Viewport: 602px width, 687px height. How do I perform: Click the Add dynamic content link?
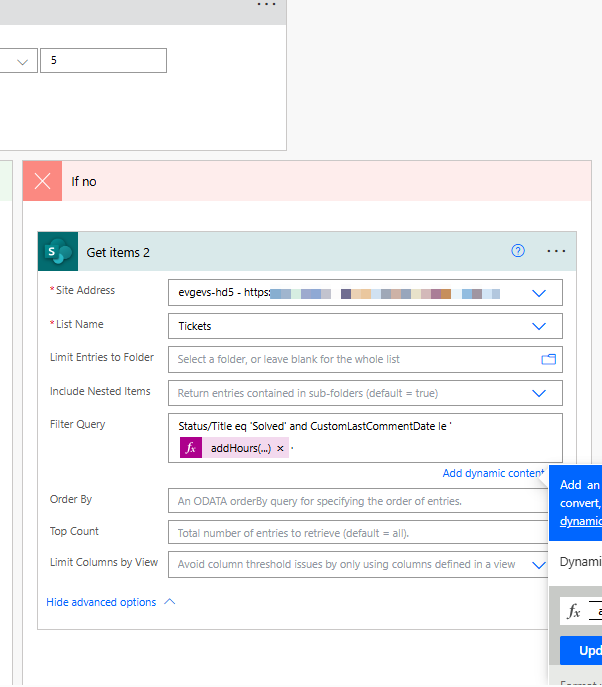coord(493,473)
